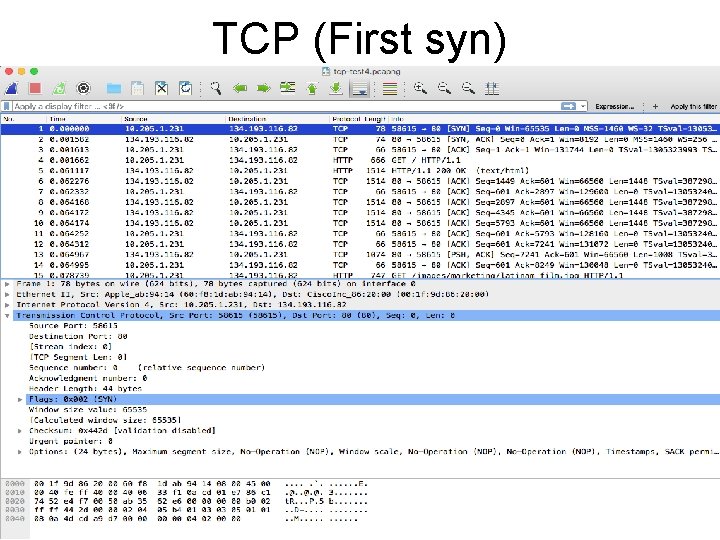720x540 pixels.
Task: Select packet 3 at time 0.001613
Action: (x=360, y=150)
